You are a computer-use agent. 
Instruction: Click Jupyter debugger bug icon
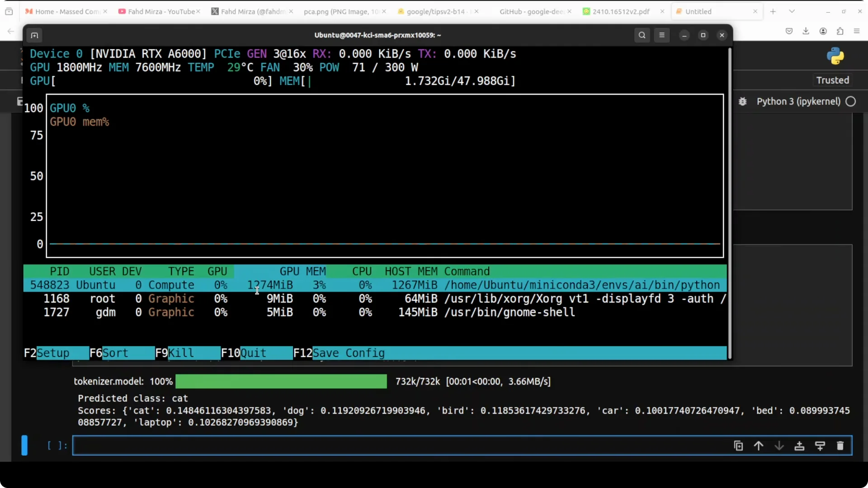[742, 101]
